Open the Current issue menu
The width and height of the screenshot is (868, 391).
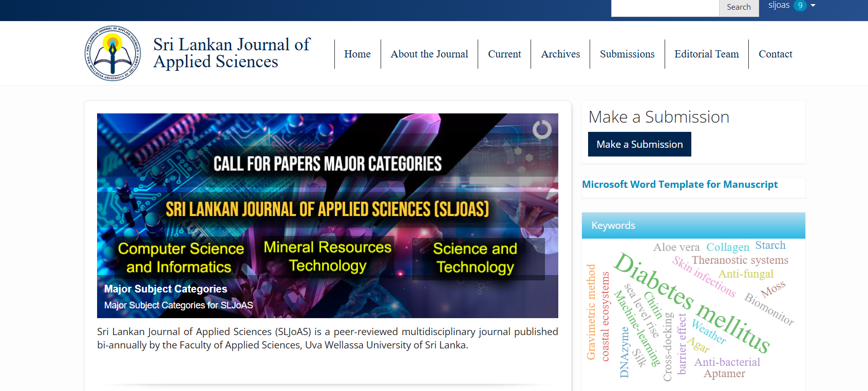point(504,54)
